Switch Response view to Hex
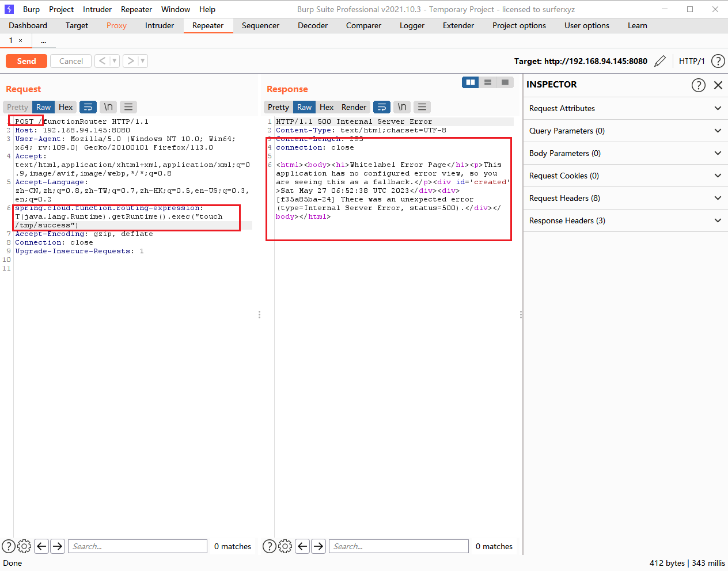Viewport: 728px width, 571px height. pyautogui.click(x=327, y=107)
